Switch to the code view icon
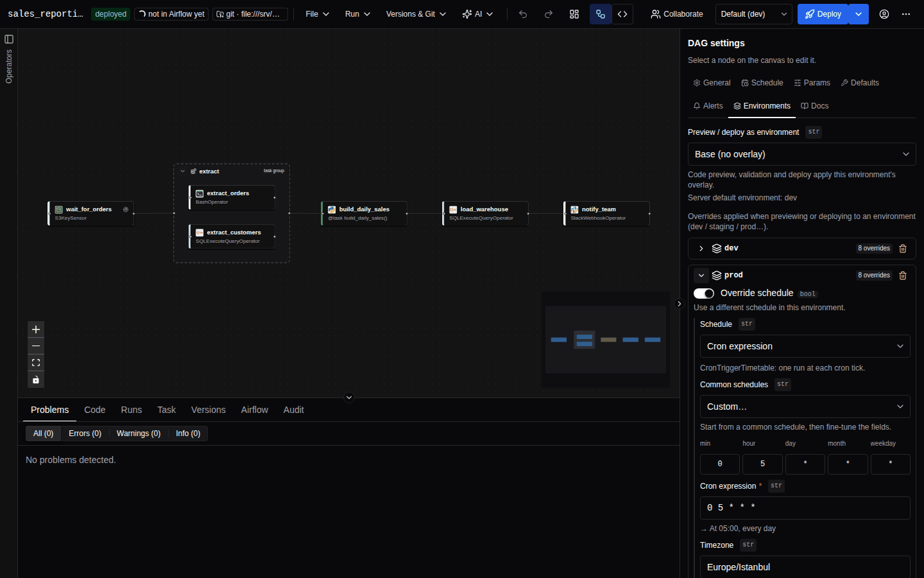 (622, 14)
